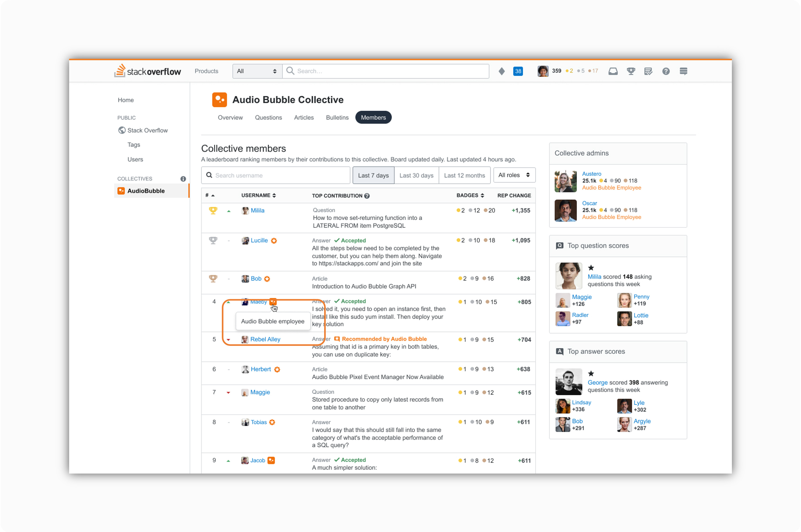Switch to the Questions tab
801x532 pixels.
tap(268, 117)
